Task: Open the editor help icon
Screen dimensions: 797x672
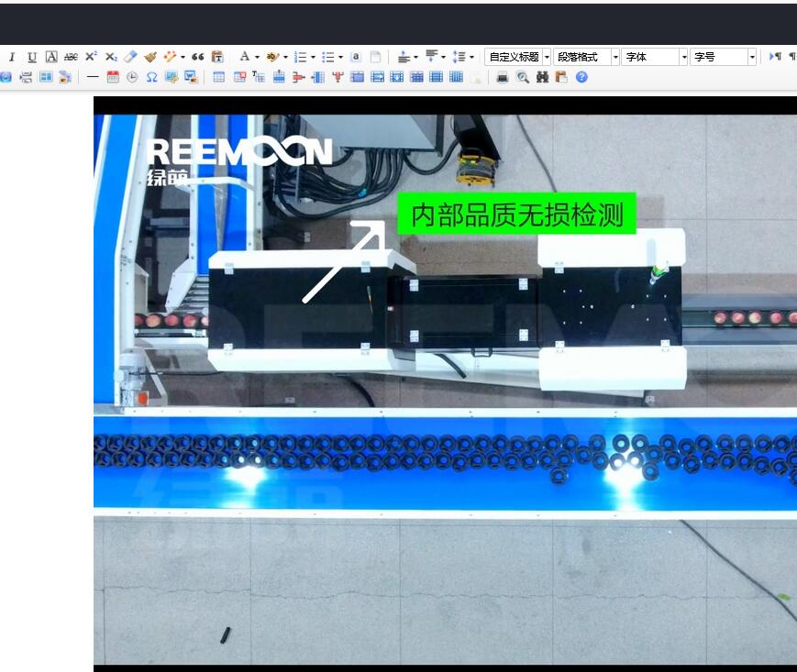Action: (x=581, y=77)
